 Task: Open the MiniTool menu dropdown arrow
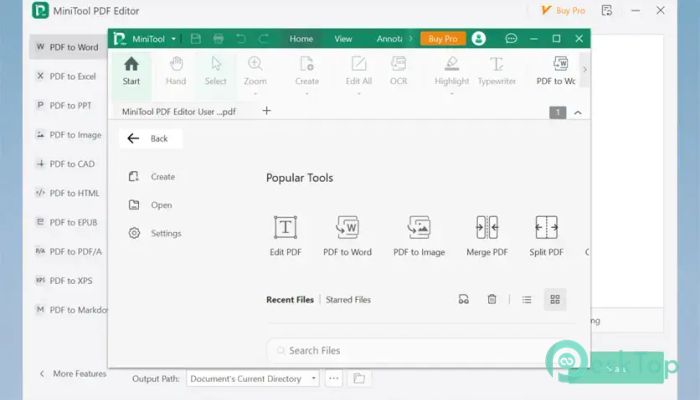(173, 39)
